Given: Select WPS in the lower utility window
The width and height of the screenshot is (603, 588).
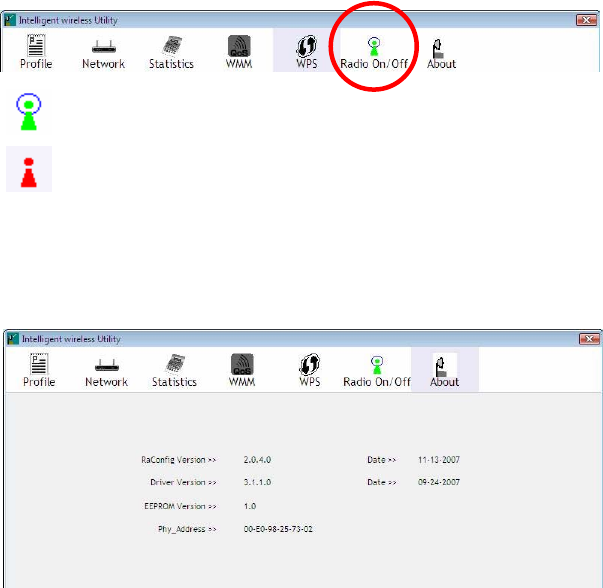Looking at the screenshot, I should point(310,370).
